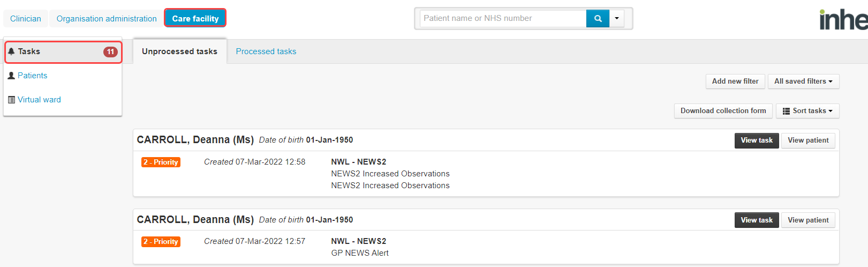Click the magnifier search icon button
The image size is (868, 267).
point(598,18)
